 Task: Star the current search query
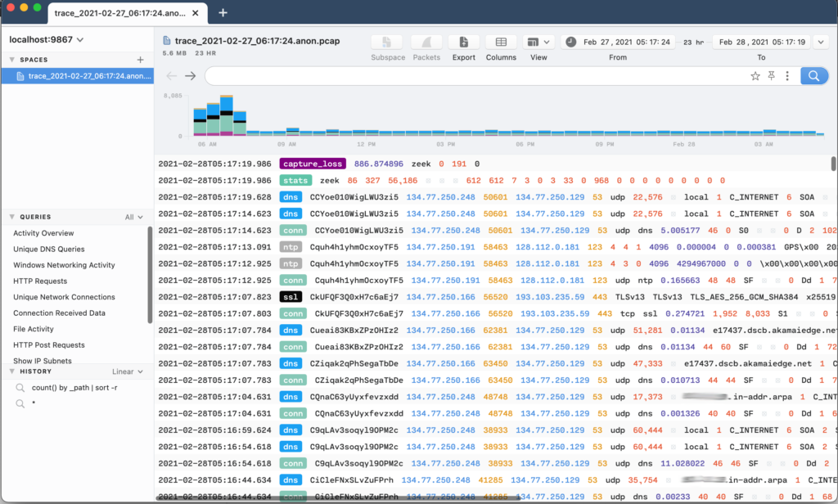point(755,76)
